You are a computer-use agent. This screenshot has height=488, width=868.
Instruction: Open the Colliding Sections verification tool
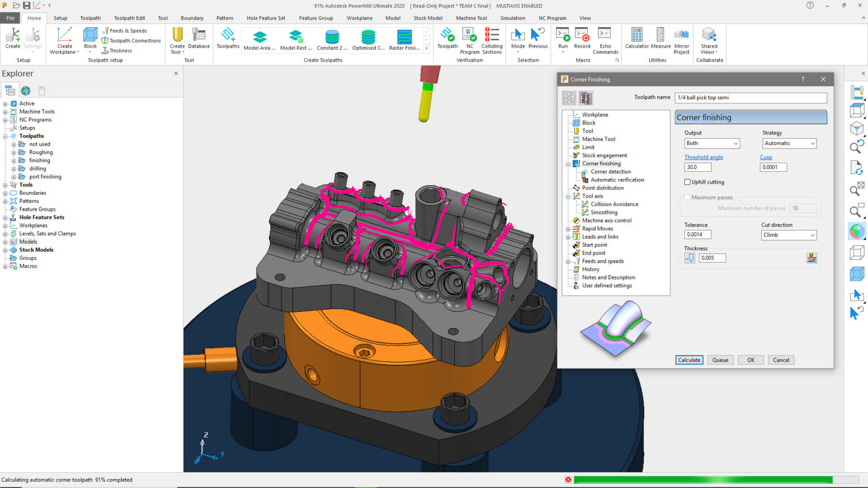click(x=491, y=40)
